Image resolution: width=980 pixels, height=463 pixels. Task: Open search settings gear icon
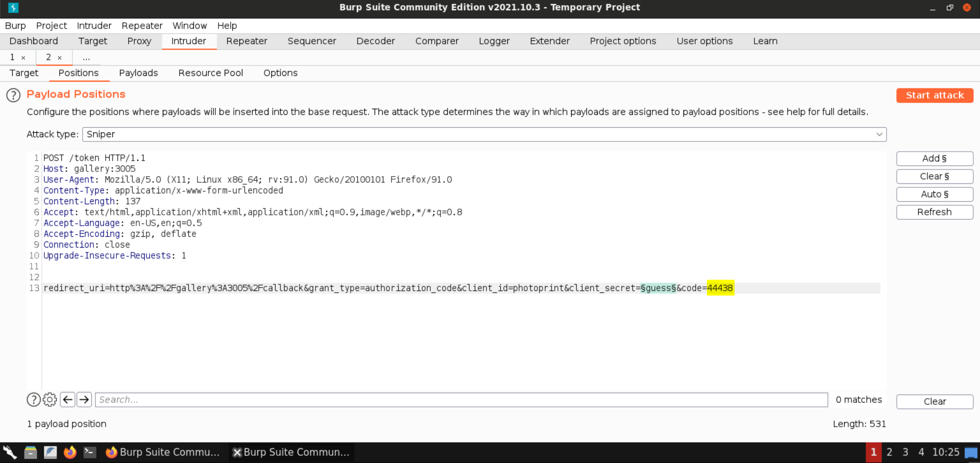pyautogui.click(x=50, y=400)
